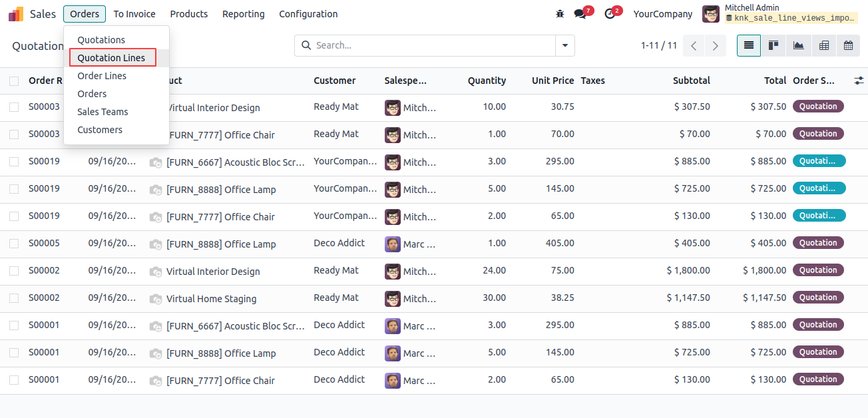Click the knk_sale_line_views database label
Image resolution: width=868 pixels, height=418 pixels.
click(x=790, y=18)
